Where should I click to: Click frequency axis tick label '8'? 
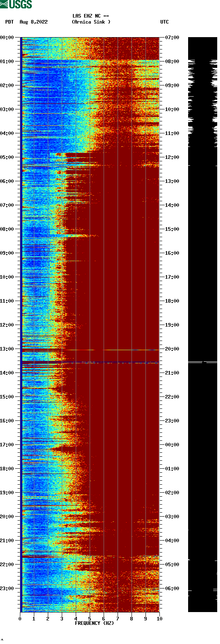(132, 619)
